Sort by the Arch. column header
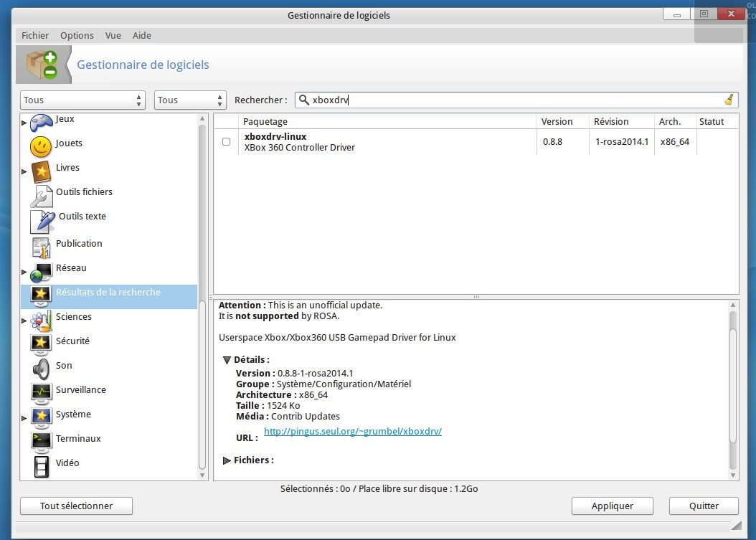The width and height of the screenshot is (756, 540). click(x=675, y=121)
